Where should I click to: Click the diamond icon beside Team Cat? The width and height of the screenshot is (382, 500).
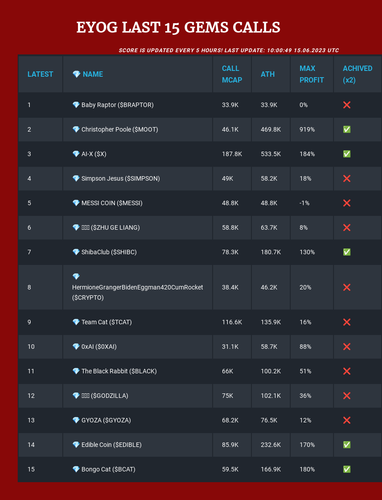click(x=76, y=322)
